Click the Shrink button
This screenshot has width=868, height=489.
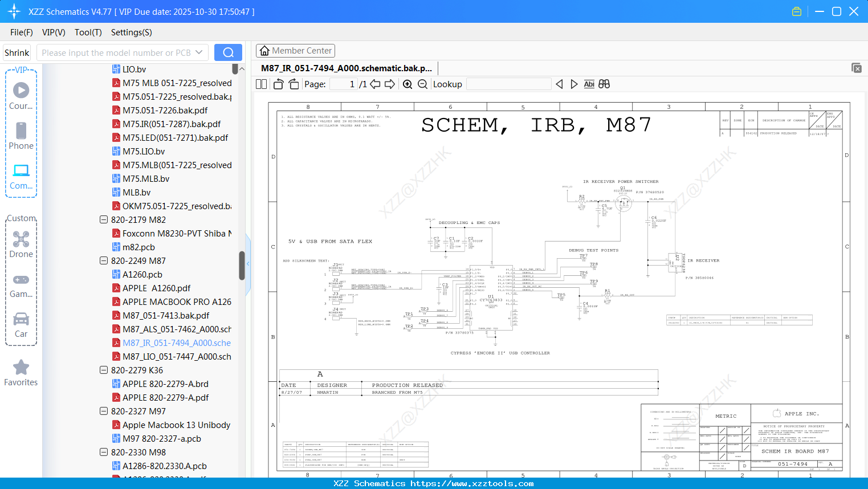(x=17, y=52)
